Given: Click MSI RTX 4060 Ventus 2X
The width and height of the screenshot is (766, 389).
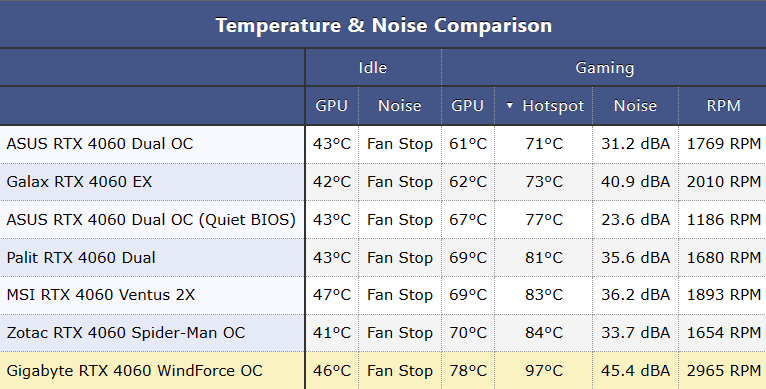Looking at the screenshot, I should pos(101,295).
